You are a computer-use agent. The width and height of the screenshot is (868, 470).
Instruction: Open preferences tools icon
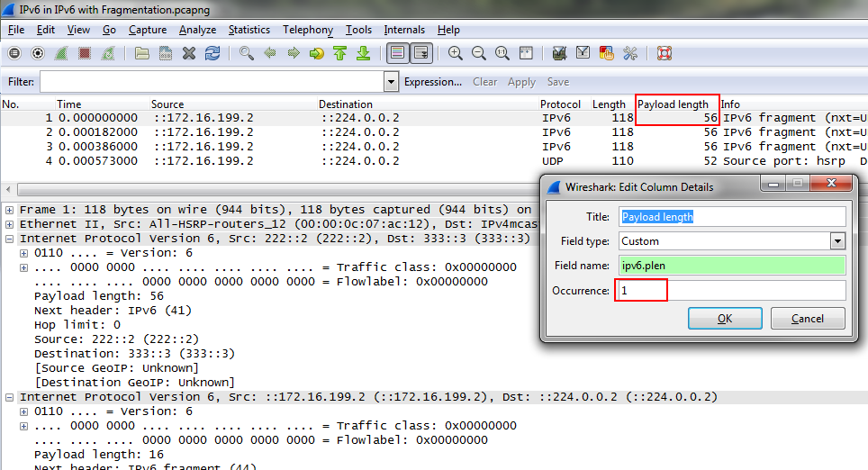[630, 53]
